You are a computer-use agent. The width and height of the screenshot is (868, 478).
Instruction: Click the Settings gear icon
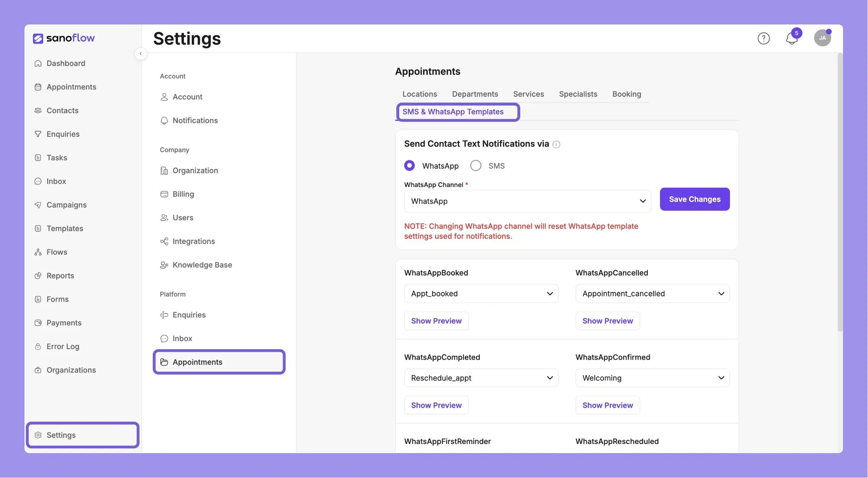38,435
